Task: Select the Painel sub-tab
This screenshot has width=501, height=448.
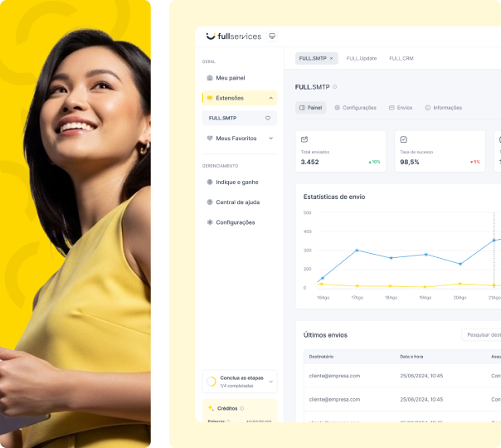Action: 311,108
